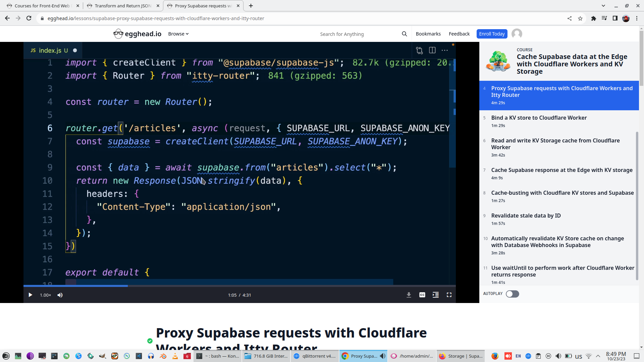Switch to Transform and Return JSON tab
Viewport: 644px width, 362px height.
(123, 6)
